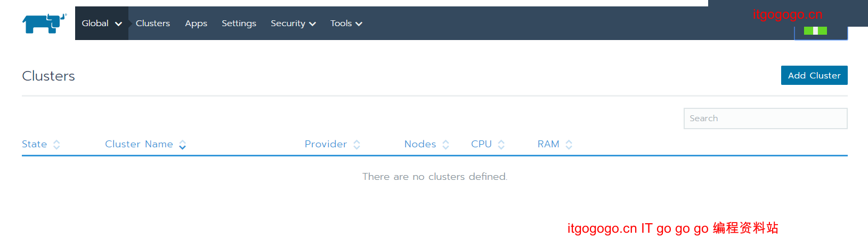Screen dimensions: 868x237
Task: Click sort arrows beside Provider column
Action: click(356, 145)
